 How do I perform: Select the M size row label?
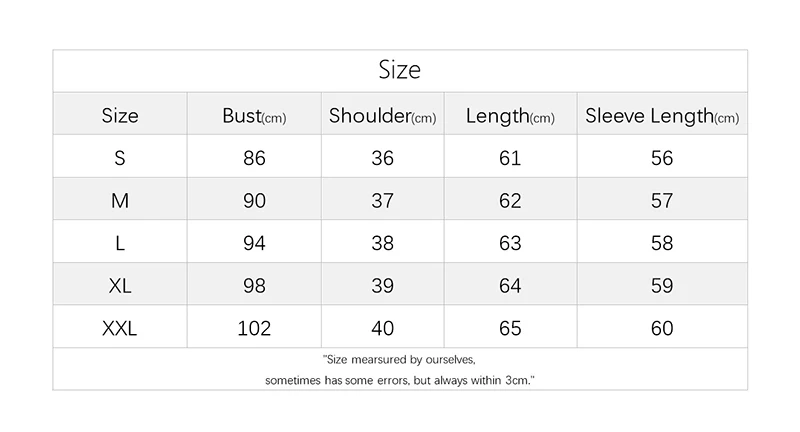pyautogui.click(x=120, y=201)
